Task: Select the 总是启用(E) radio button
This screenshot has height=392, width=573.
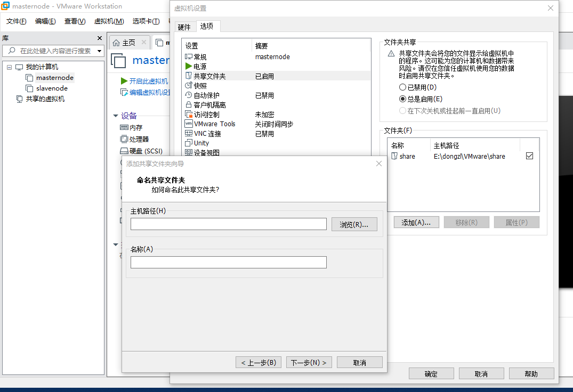Action: pyautogui.click(x=403, y=99)
